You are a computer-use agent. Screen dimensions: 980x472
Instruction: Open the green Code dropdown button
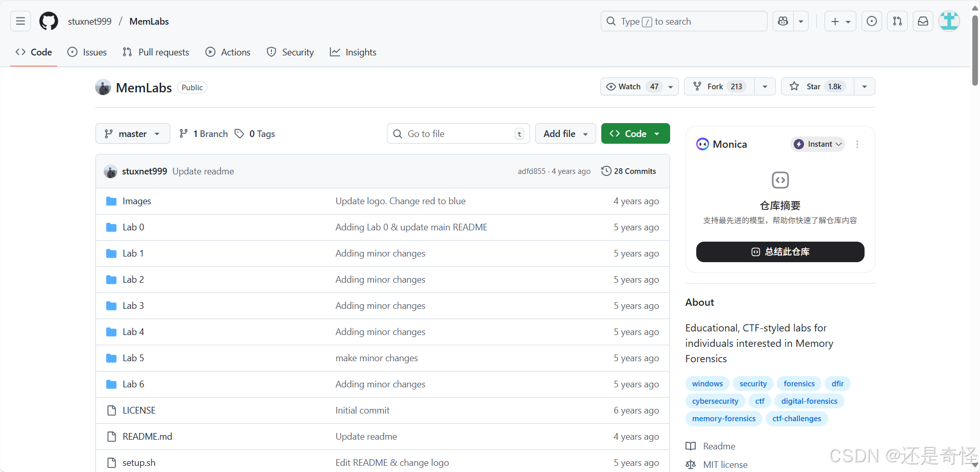pos(635,134)
